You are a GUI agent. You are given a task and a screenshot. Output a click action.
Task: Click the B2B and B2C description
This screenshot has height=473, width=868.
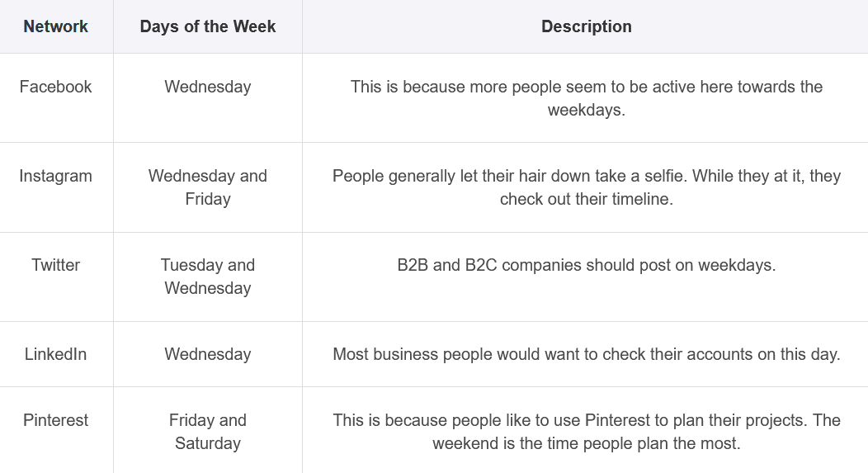(x=586, y=265)
